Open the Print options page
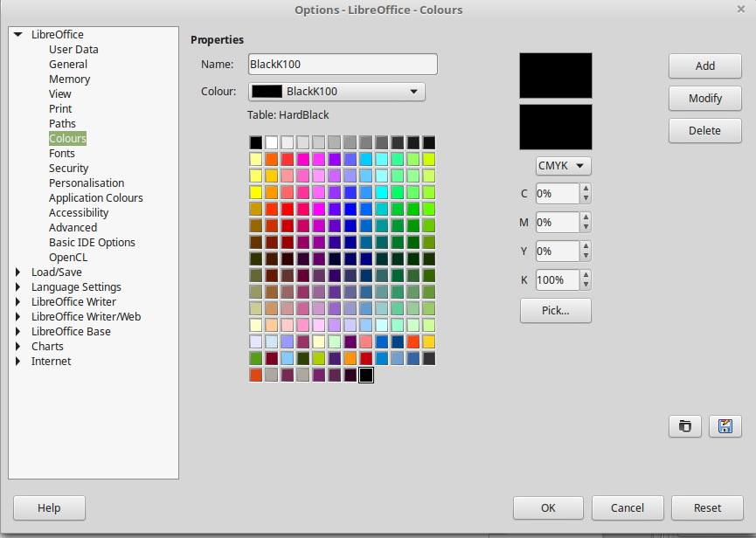Image resolution: width=756 pixels, height=538 pixels. pyautogui.click(x=60, y=109)
